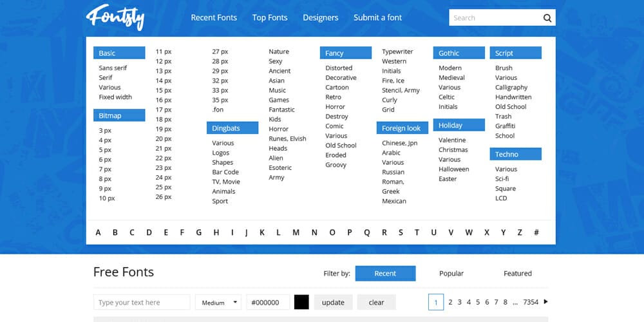The width and height of the screenshot is (644, 322).
Task: Click the update button
Action: tap(333, 302)
